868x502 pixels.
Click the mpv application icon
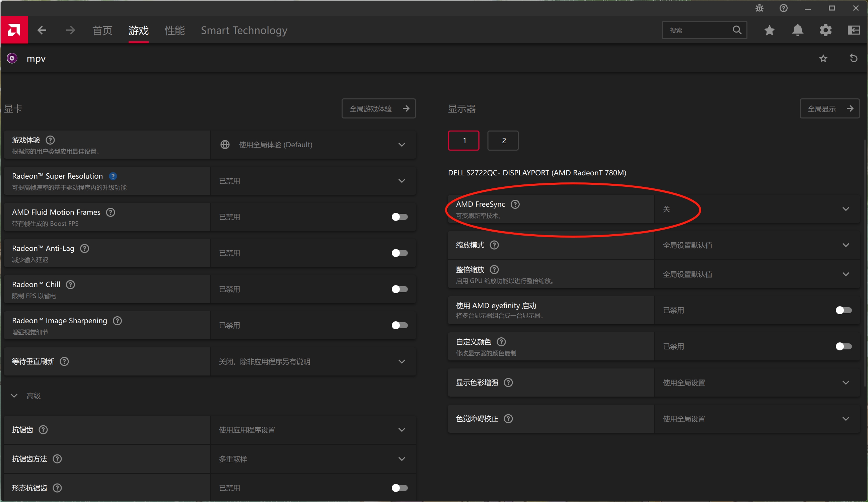tap(12, 58)
